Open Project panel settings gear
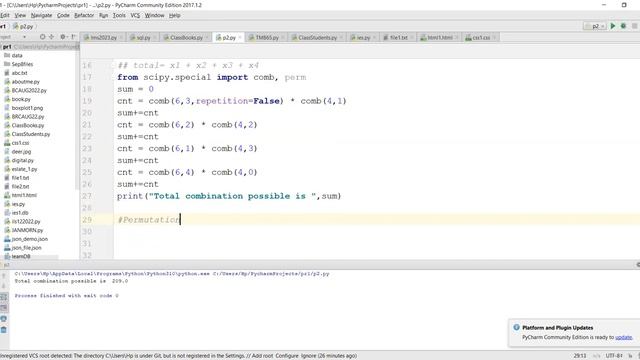Viewport: 640px width, 360px height. [x=63, y=37]
